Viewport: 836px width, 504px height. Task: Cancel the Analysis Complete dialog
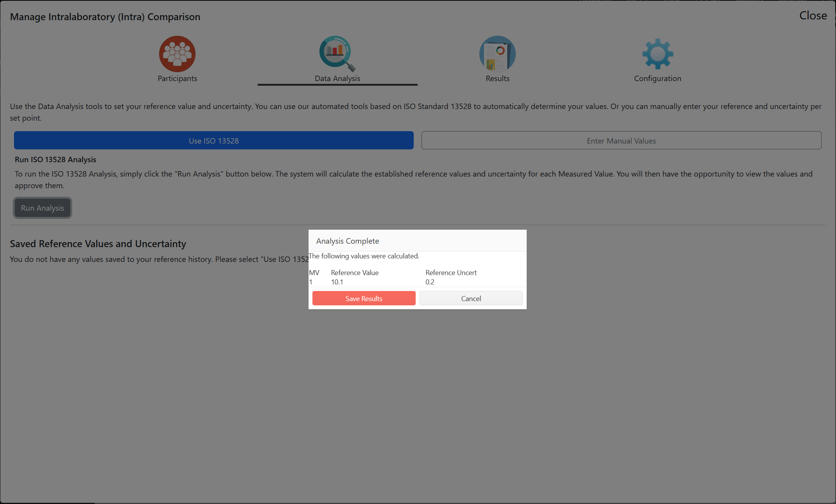pyautogui.click(x=471, y=298)
